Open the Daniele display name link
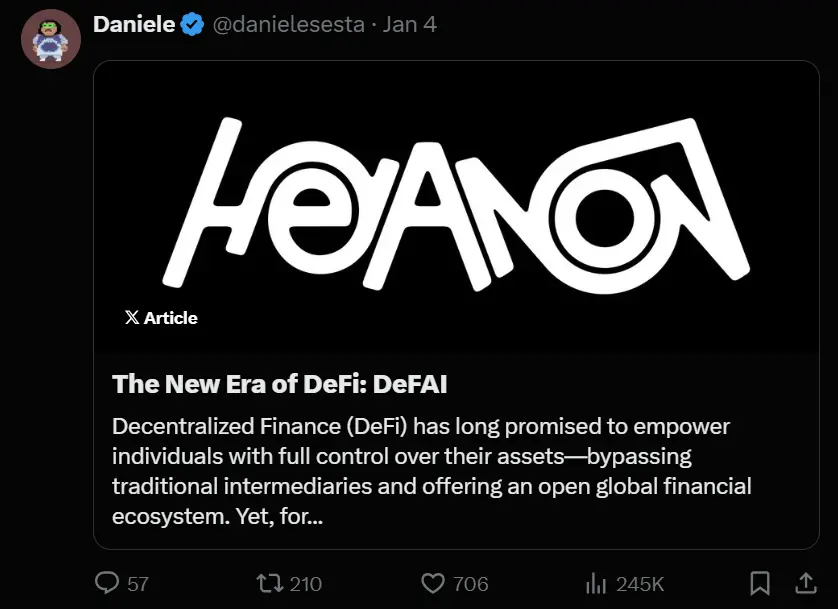This screenshot has width=838, height=609. (x=134, y=24)
